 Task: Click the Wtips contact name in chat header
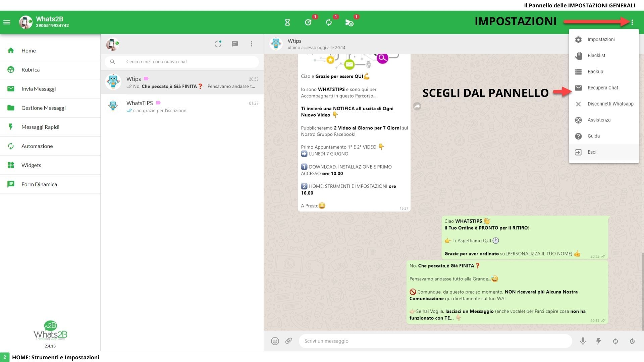click(x=294, y=41)
